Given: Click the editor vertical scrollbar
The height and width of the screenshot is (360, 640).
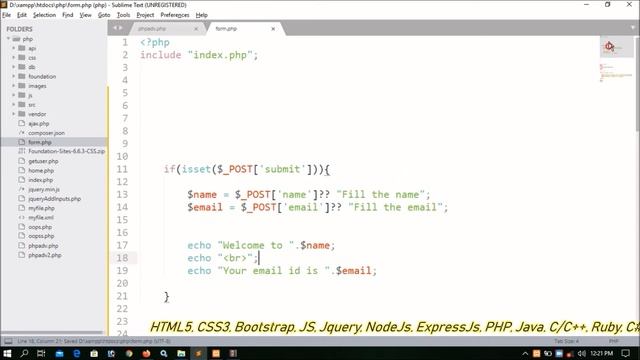Looking at the screenshot, I should [x=638, y=84].
